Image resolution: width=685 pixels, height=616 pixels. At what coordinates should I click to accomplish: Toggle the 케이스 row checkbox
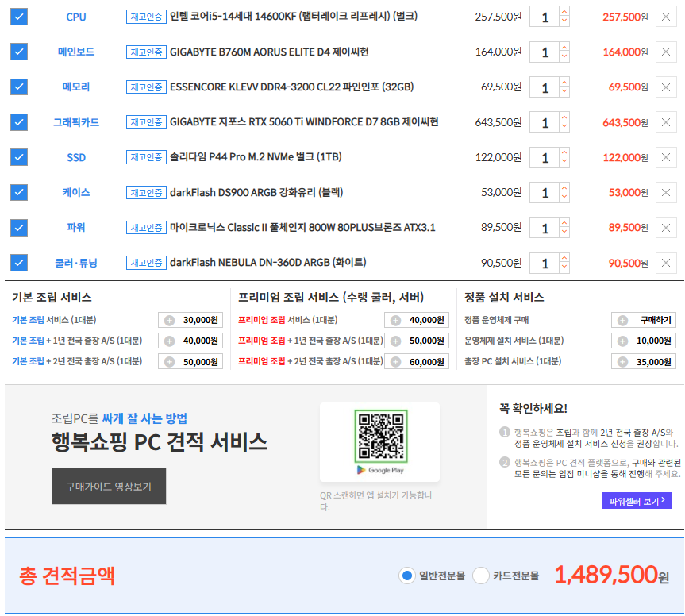19,193
